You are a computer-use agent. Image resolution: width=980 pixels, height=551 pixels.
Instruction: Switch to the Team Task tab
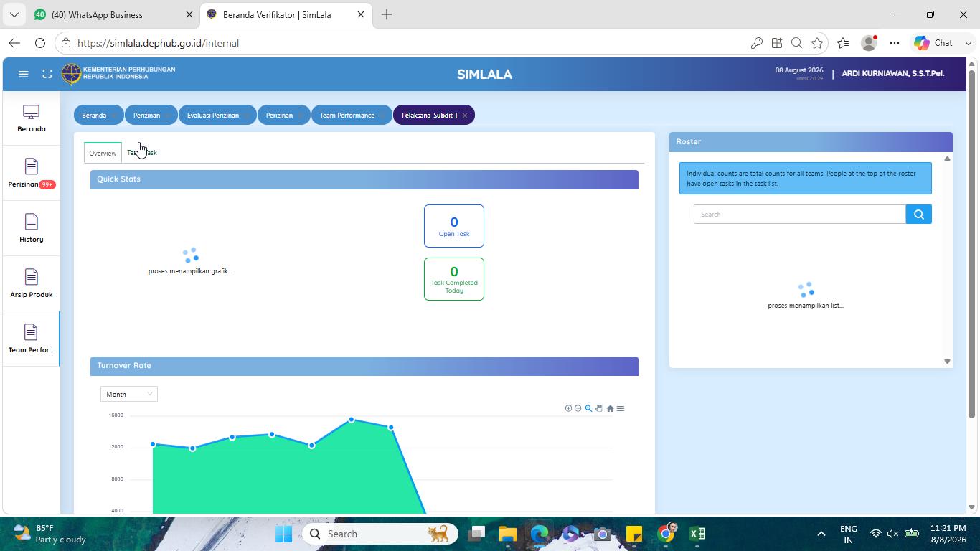pyautogui.click(x=141, y=153)
